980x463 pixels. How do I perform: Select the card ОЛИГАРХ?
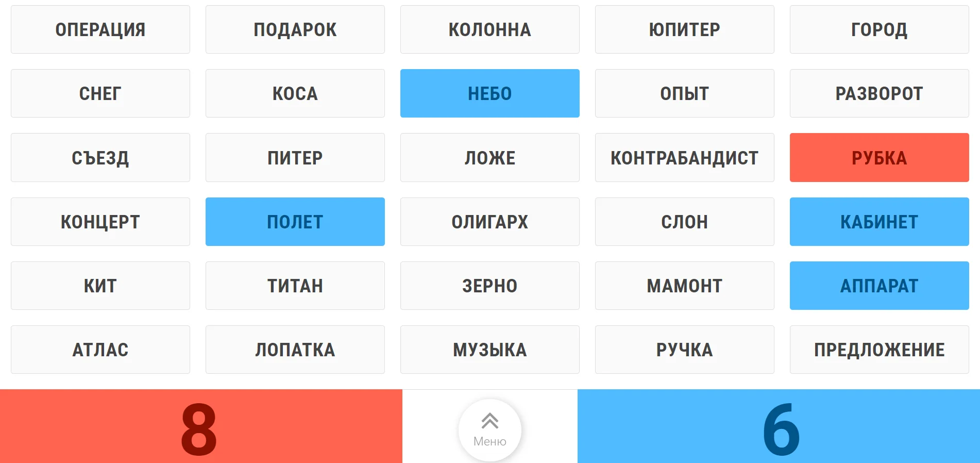(489, 221)
